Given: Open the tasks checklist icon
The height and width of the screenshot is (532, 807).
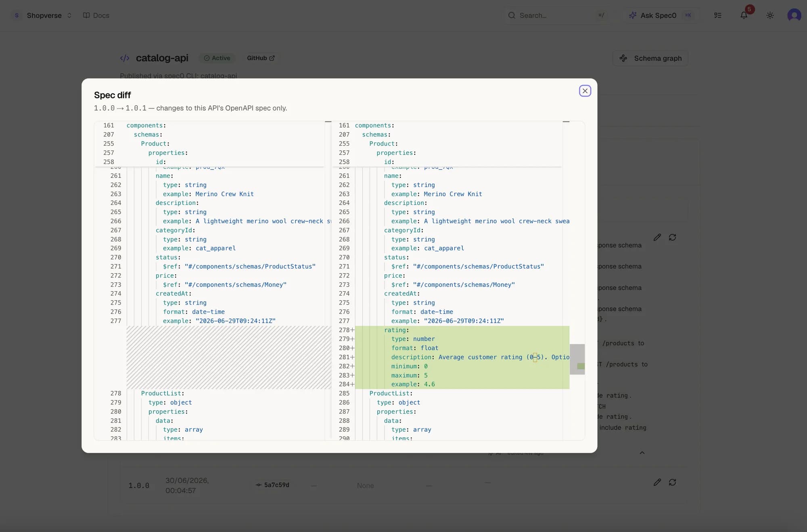Looking at the screenshot, I should click(718, 15).
